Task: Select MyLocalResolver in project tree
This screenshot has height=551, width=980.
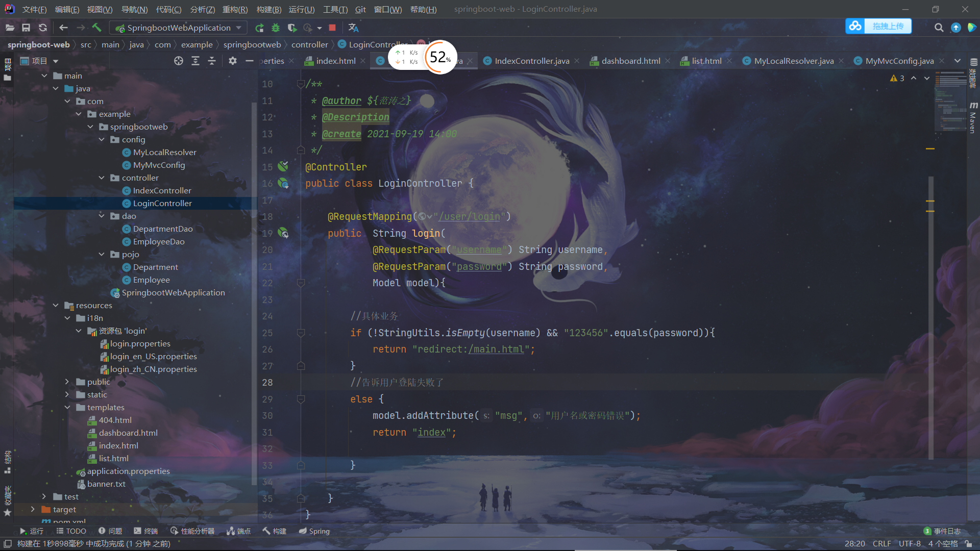Action: [164, 152]
